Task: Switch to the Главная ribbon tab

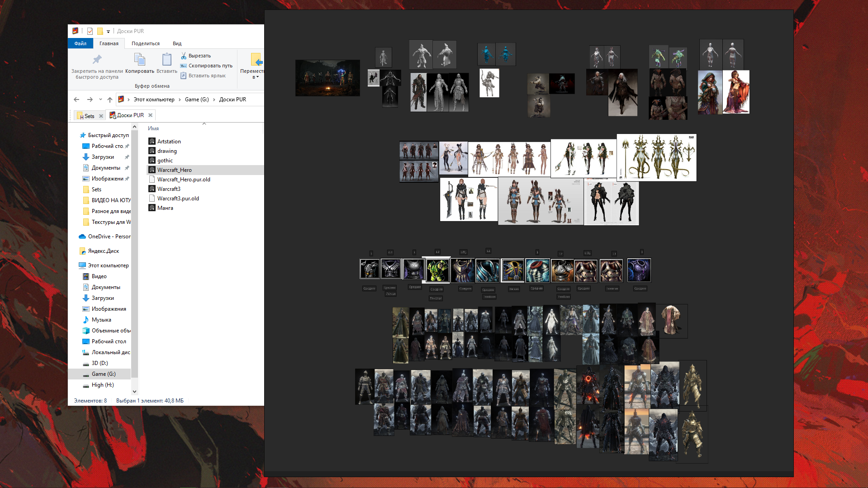Action: pyautogui.click(x=109, y=43)
